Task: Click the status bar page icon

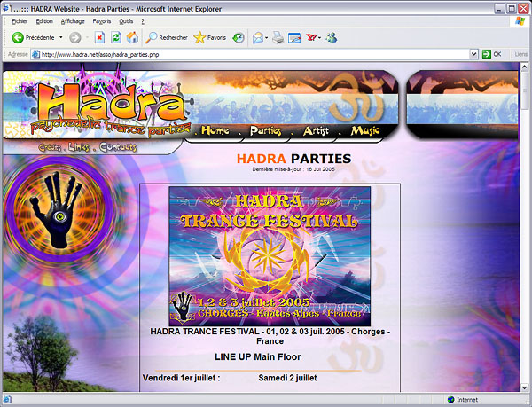Action: pos(7,400)
